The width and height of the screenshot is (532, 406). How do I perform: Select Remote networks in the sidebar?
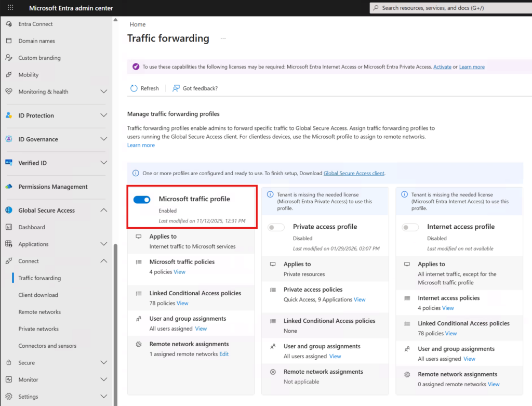point(39,312)
